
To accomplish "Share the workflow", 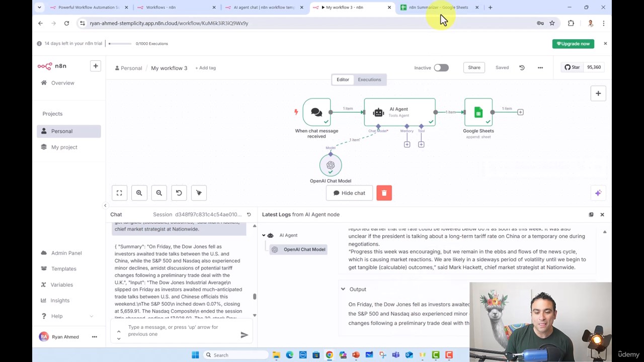I will pos(474,67).
